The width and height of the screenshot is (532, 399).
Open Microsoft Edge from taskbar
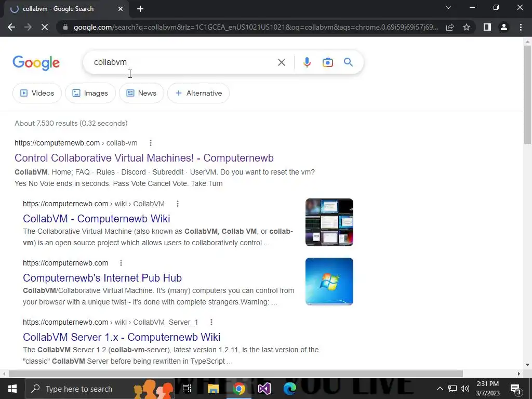pos(290,389)
